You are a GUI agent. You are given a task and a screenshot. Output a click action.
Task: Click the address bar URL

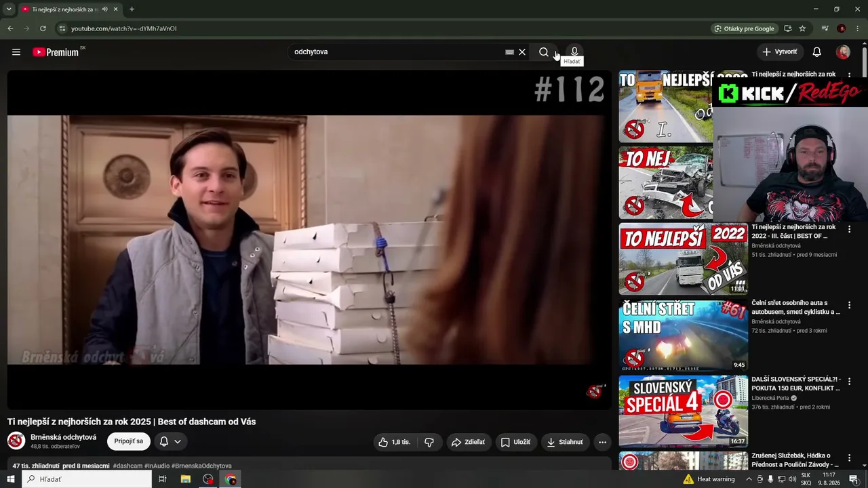point(124,28)
